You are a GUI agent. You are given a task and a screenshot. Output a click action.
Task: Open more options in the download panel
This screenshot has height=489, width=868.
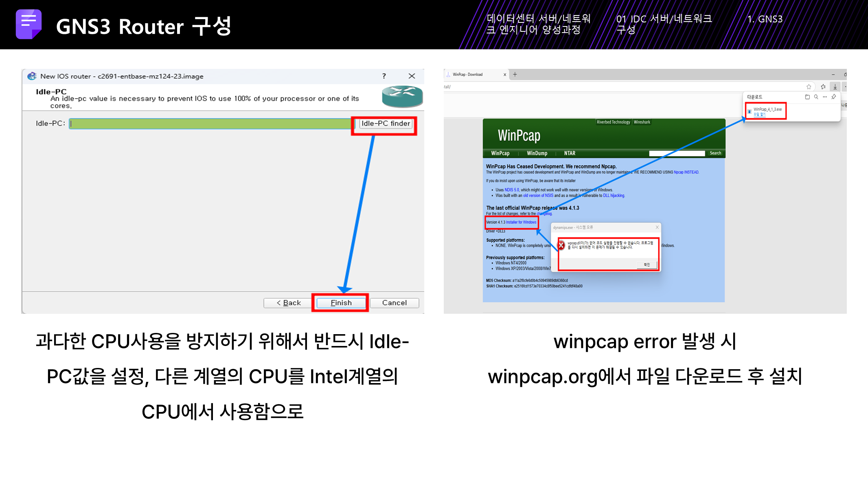(825, 97)
